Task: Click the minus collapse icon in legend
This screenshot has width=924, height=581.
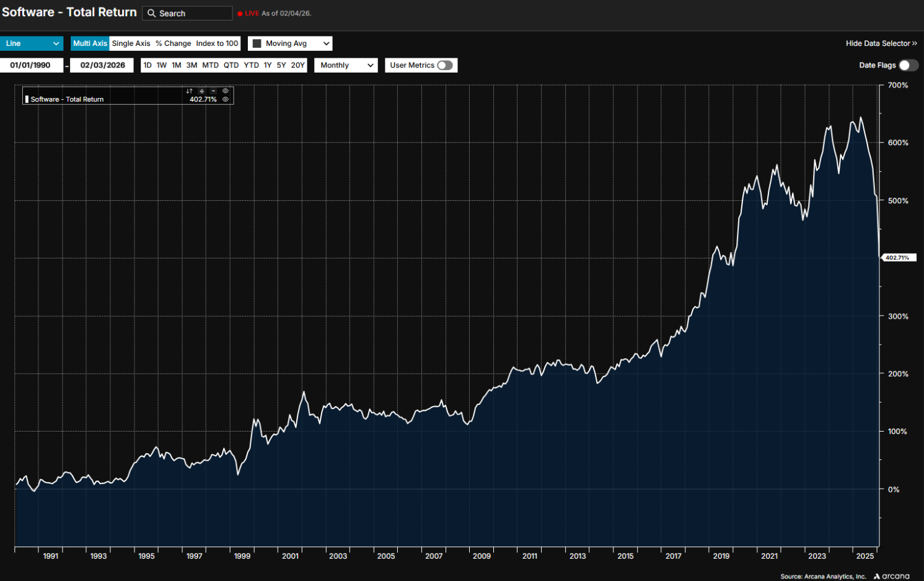Action: pos(213,91)
